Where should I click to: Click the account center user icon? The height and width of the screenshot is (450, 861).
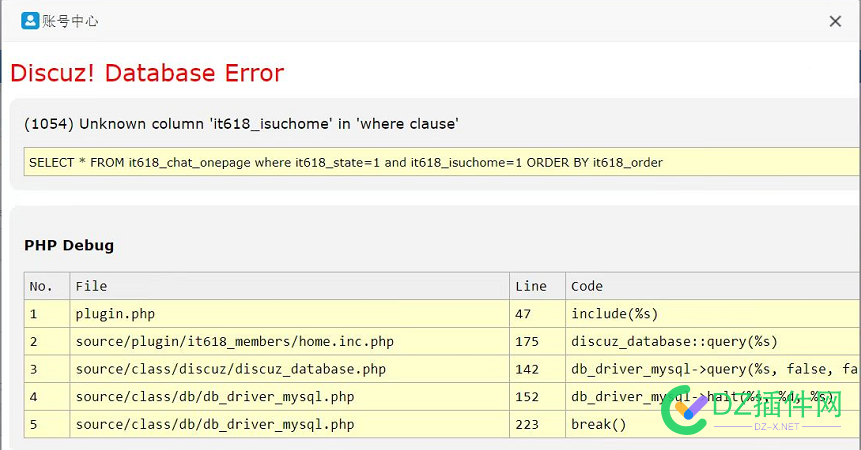pos(29,20)
